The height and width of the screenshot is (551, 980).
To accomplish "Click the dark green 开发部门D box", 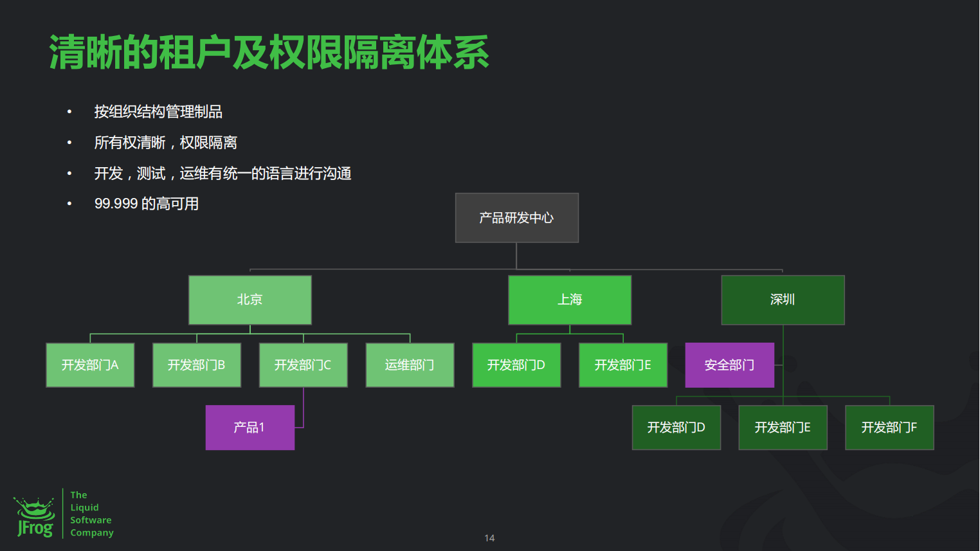I will (x=676, y=428).
